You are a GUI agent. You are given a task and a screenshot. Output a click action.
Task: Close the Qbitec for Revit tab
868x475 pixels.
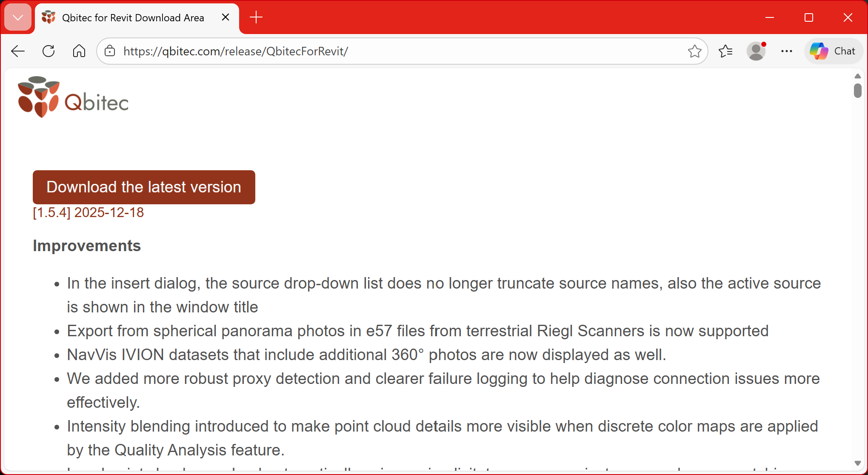[226, 17]
